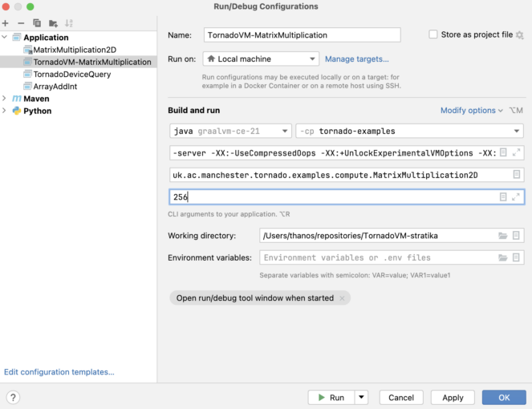The image size is (532, 409).
Task: Expand the Maven tree node
Action: tap(6, 99)
